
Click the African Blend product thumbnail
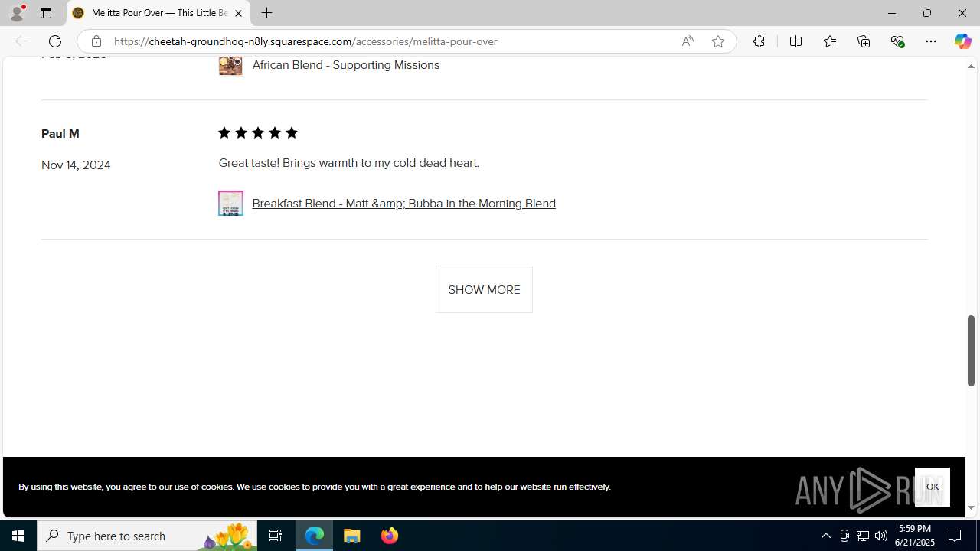230,65
